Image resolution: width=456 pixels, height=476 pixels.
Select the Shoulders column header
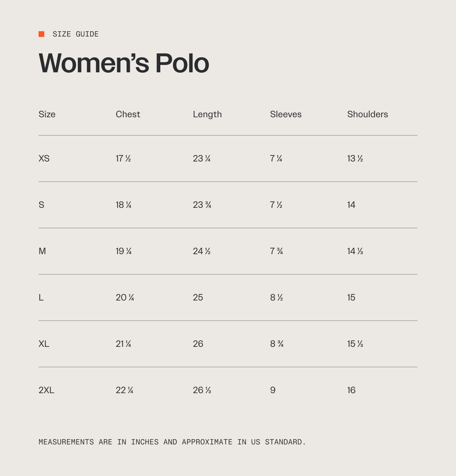pyautogui.click(x=368, y=114)
